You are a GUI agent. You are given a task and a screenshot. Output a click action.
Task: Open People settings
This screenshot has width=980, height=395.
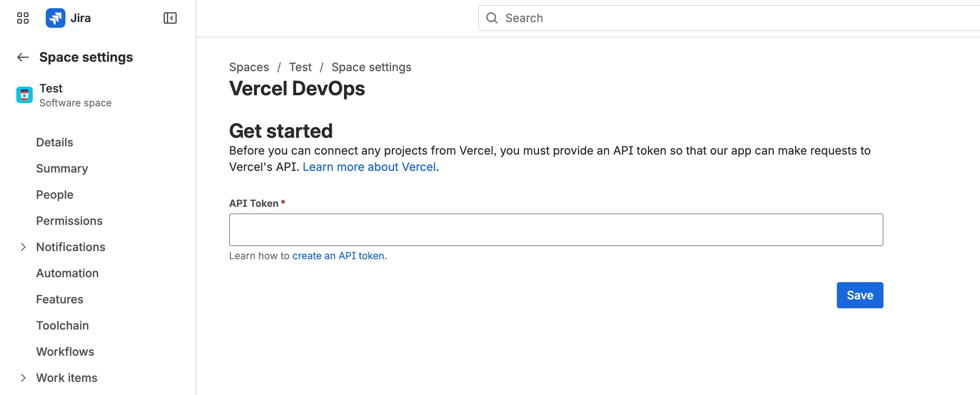click(54, 194)
